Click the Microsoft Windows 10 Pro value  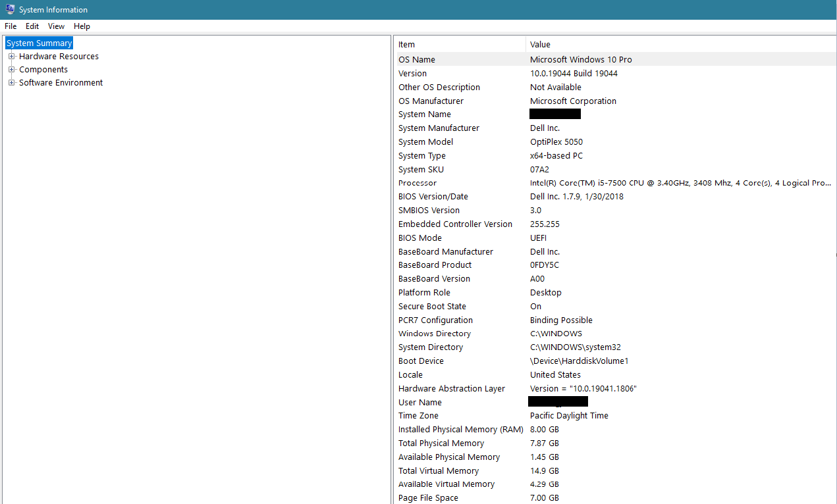581,60
